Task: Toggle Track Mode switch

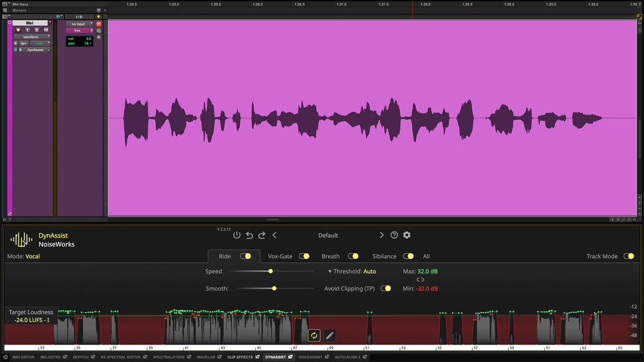Action: coord(629,256)
